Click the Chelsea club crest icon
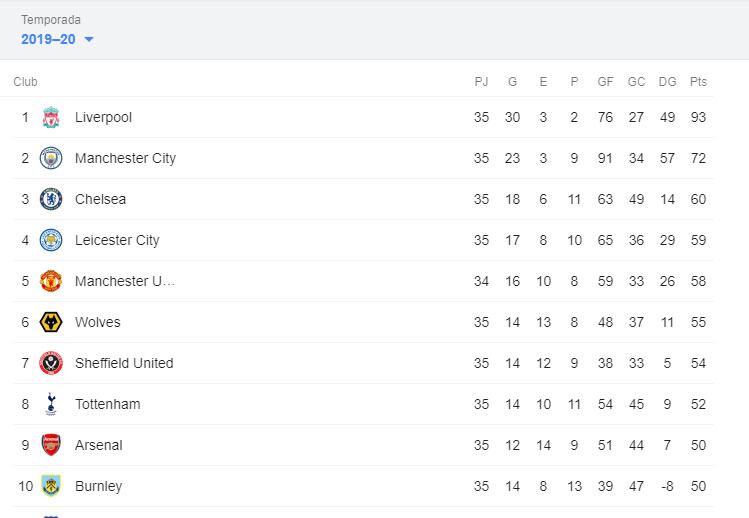749x518 pixels. point(51,199)
